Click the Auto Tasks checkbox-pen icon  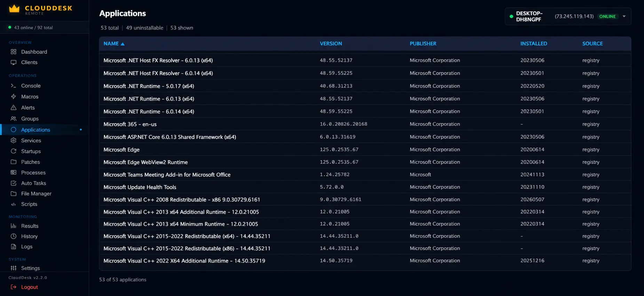[x=14, y=183]
